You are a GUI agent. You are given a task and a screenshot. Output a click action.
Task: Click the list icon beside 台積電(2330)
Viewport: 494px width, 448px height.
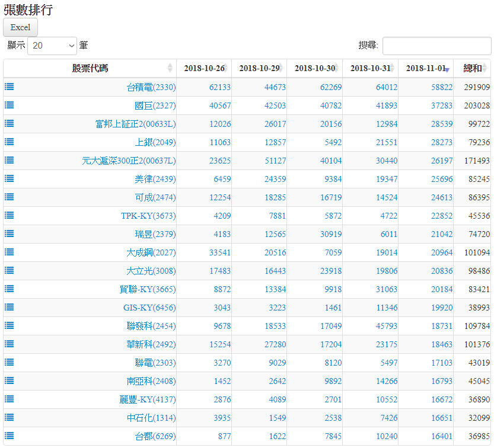9,87
